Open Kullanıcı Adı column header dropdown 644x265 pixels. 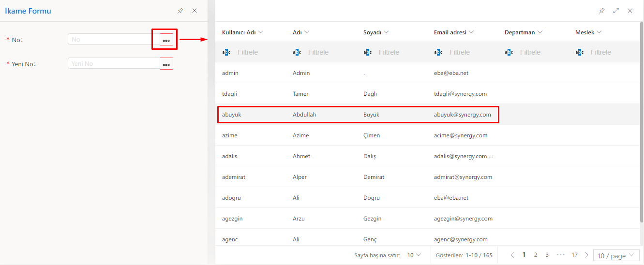[261, 32]
